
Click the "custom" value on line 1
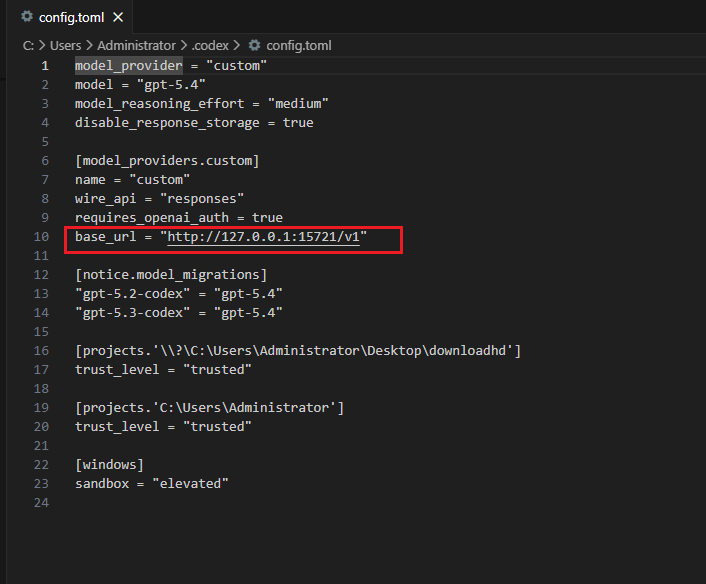click(236, 66)
